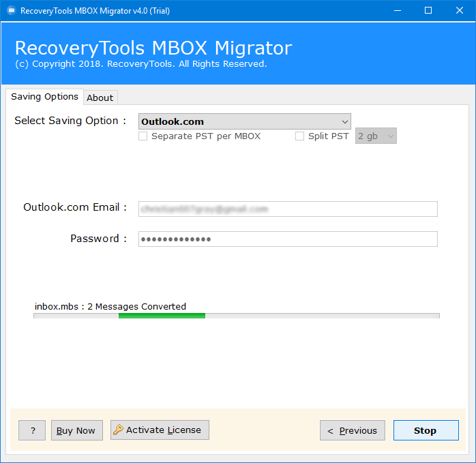476x463 pixels.
Task: Go back with the Previous button
Action: coord(353,430)
